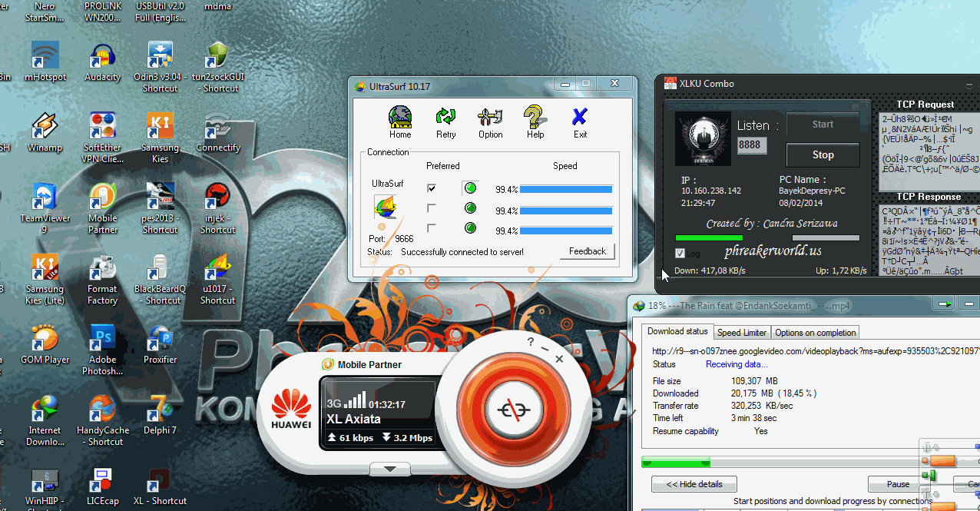Click "Receiving data..." status text

point(737,364)
